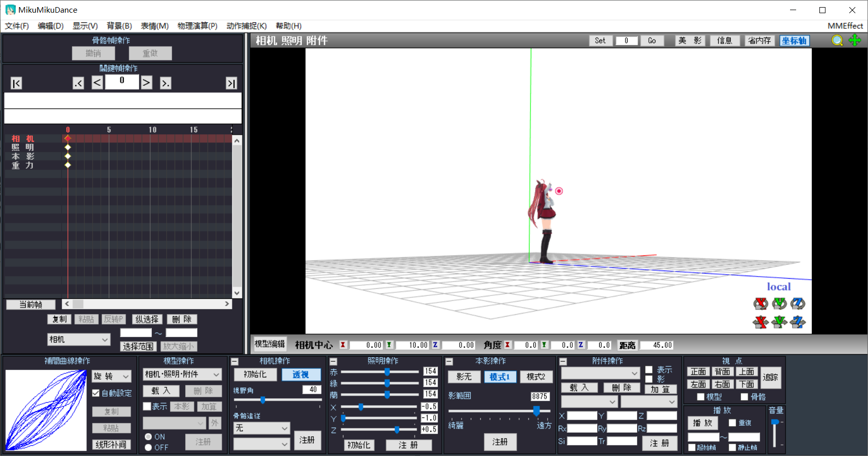
Task: Open the 相机 dropdown under timeline
Action: tap(79, 339)
